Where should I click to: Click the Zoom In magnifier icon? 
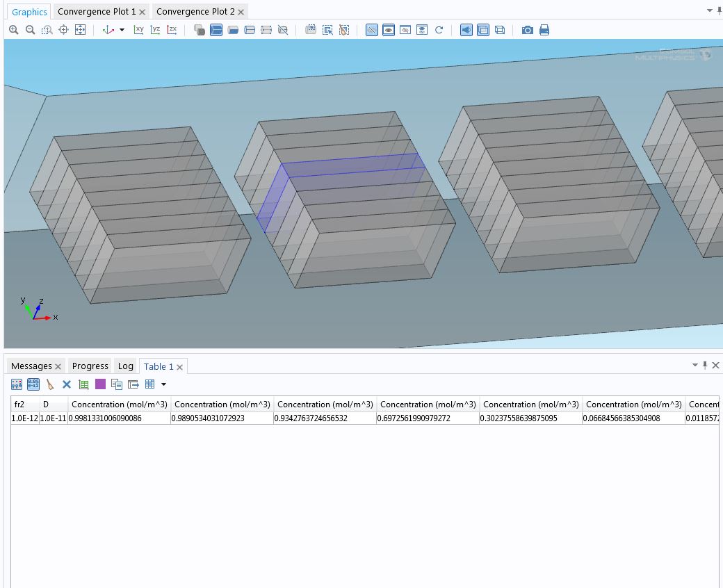pyautogui.click(x=13, y=30)
